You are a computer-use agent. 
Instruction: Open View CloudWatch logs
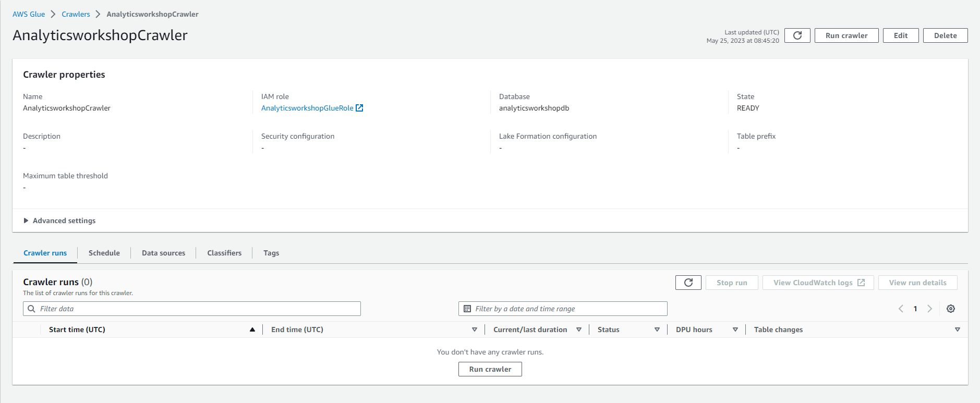click(818, 283)
